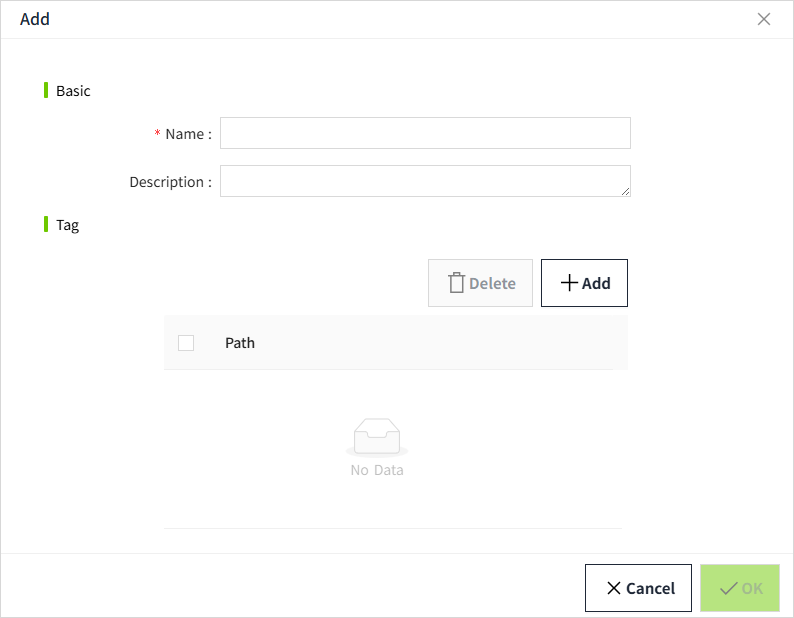Viewport: 794px width, 618px height.
Task: Click the checkmark icon on OK button
Action: pos(728,588)
